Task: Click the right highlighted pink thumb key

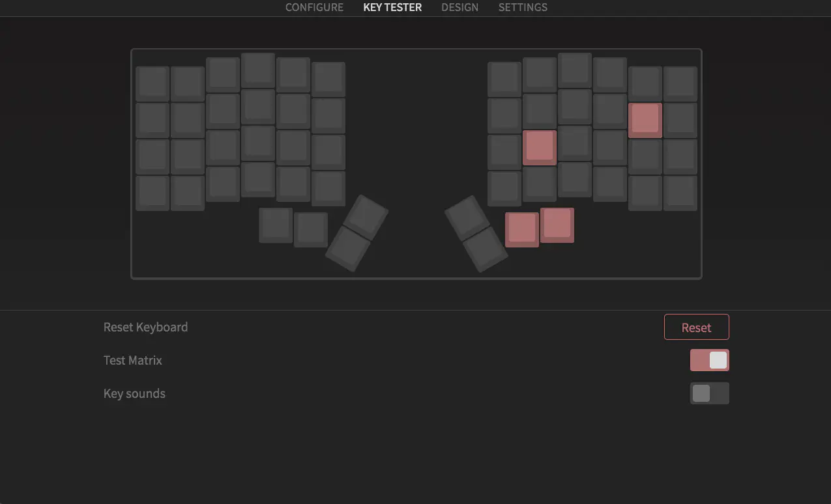Action: [557, 225]
